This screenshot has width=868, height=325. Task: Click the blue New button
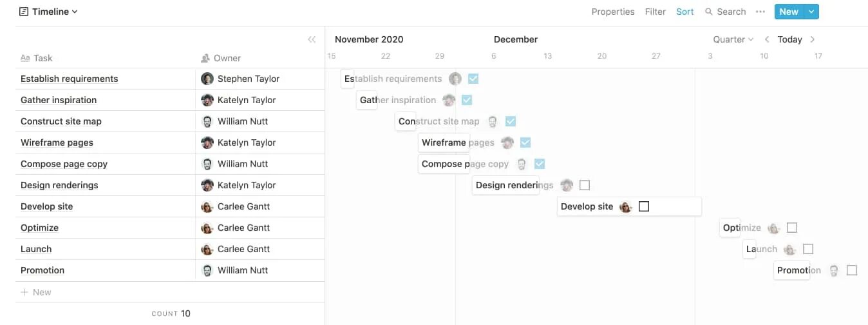click(x=789, y=12)
